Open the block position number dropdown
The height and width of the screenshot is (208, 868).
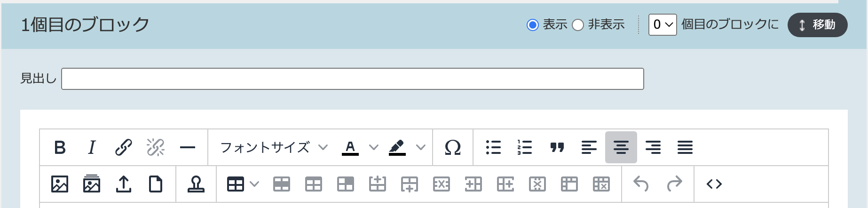(x=662, y=25)
